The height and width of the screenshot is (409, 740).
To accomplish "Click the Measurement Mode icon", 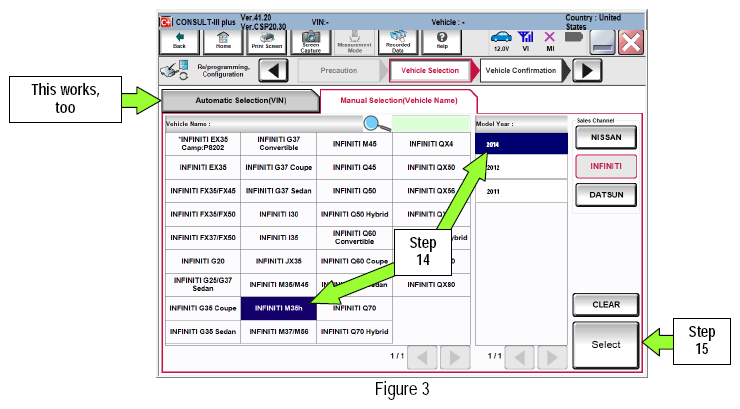I will pyautogui.click(x=354, y=42).
